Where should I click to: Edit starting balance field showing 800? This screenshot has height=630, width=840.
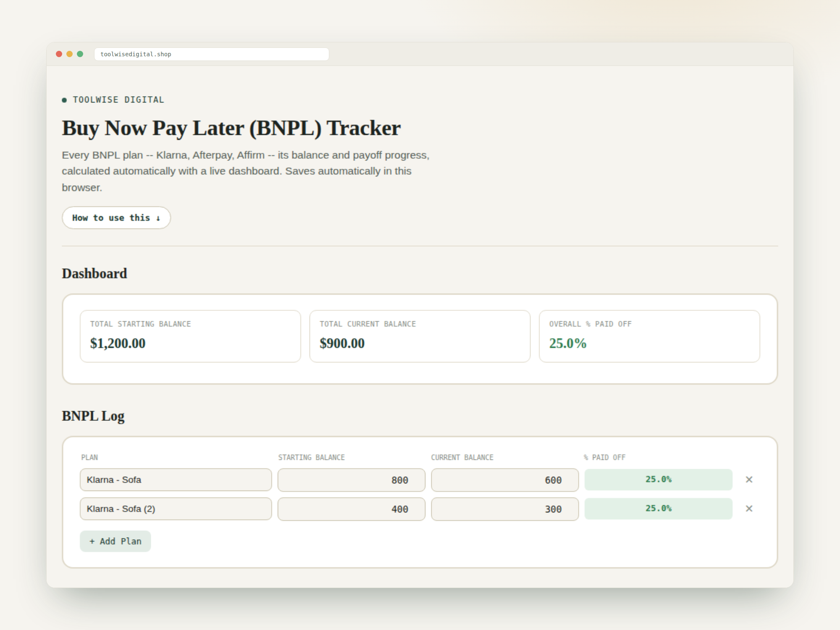[x=352, y=480]
